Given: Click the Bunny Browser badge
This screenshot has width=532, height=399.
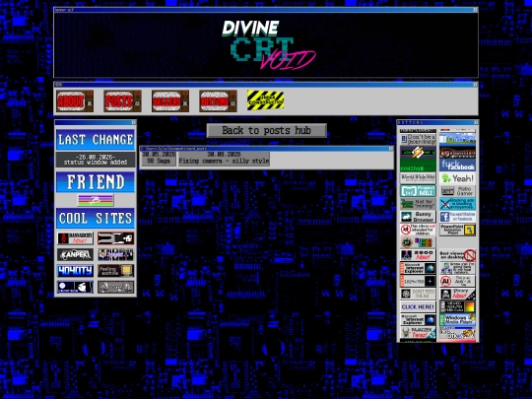Looking at the screenshot, I should [418, 217].
